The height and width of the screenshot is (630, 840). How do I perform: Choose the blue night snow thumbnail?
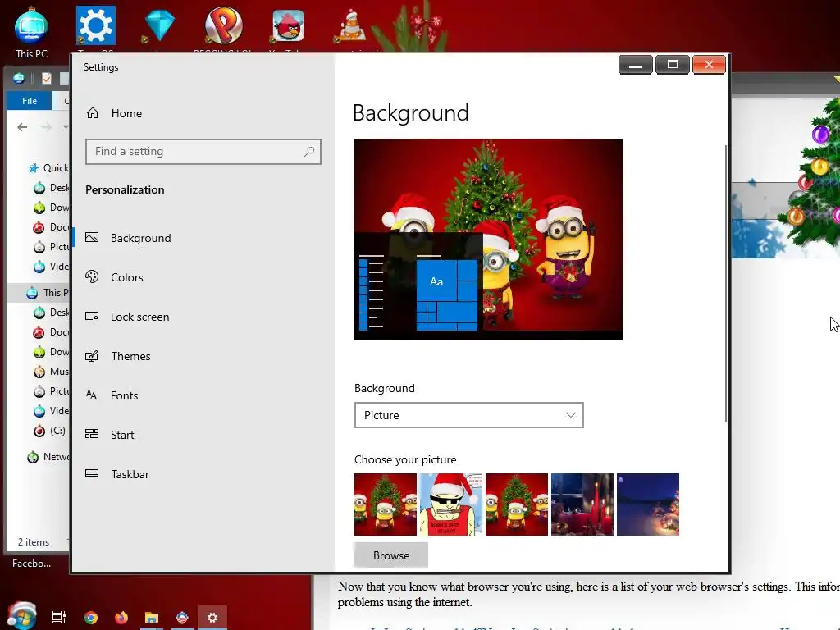coord(648,504)
